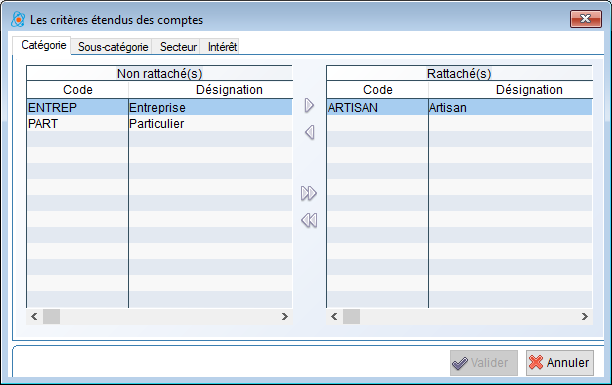Select the ARTISAN code cell
The image size is (612, 385).
point(377,107)
